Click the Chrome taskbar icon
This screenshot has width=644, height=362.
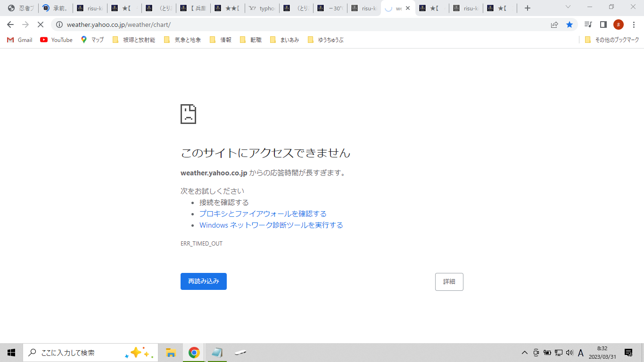click(x=194, y=353)
